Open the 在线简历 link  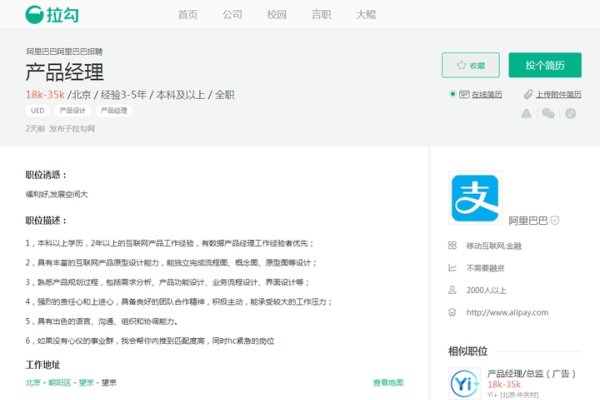487,94
